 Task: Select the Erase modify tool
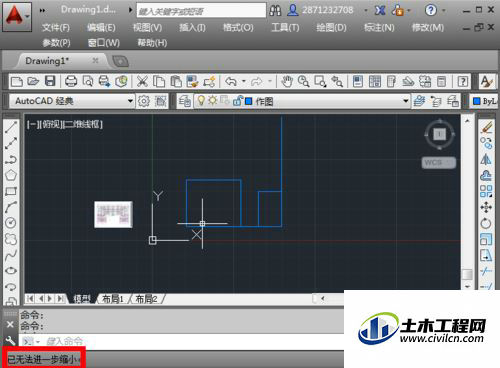(x=486, y=127)
